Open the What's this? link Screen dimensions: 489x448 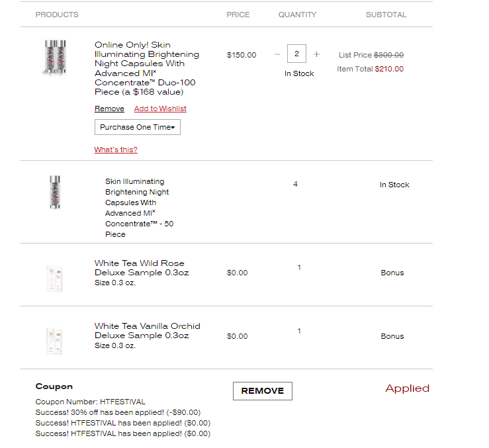point(116,150)
